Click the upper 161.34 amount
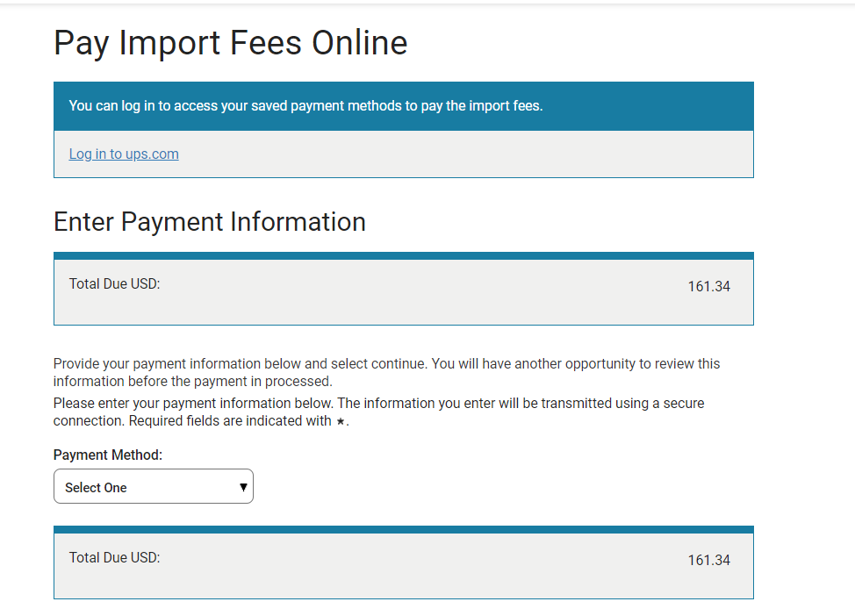855x616 pixels. pos(708,287)
